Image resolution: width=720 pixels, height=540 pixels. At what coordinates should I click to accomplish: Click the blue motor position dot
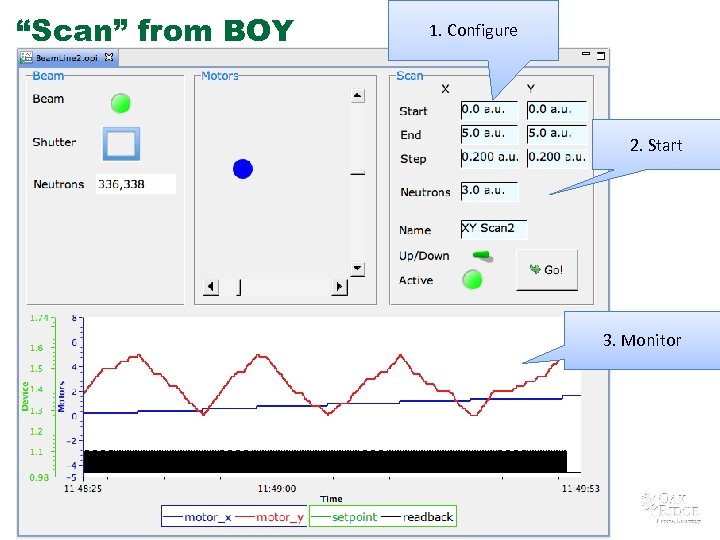[x=243, y=169]
